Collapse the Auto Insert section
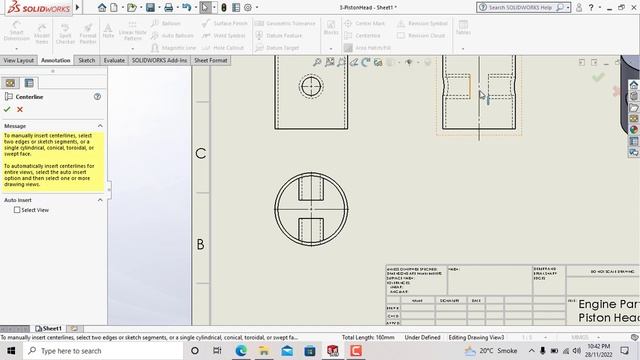640x360 pixels. click(100, 200)
